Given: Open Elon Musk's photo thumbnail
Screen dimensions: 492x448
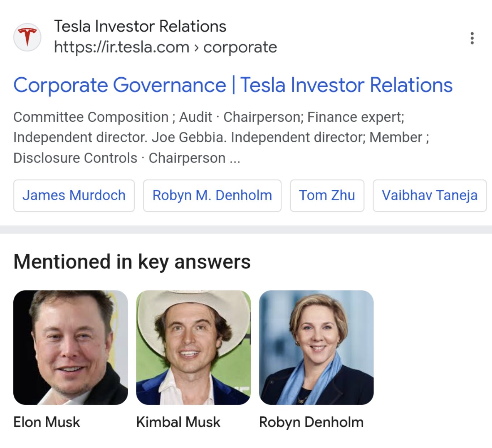Looking at the screenshot, I should [x=70, y=347].
